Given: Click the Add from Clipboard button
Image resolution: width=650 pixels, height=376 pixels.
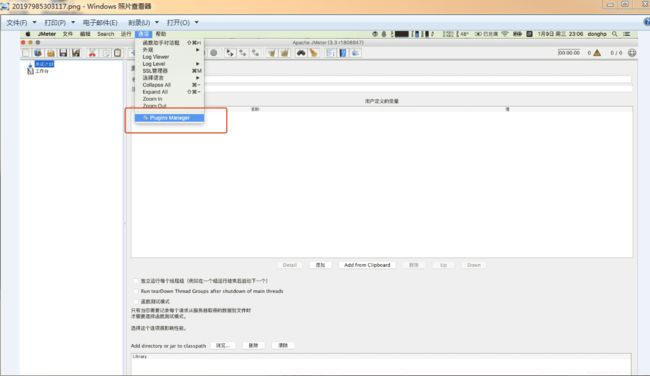Looking at the screenshot, I should tap(367, 265).
